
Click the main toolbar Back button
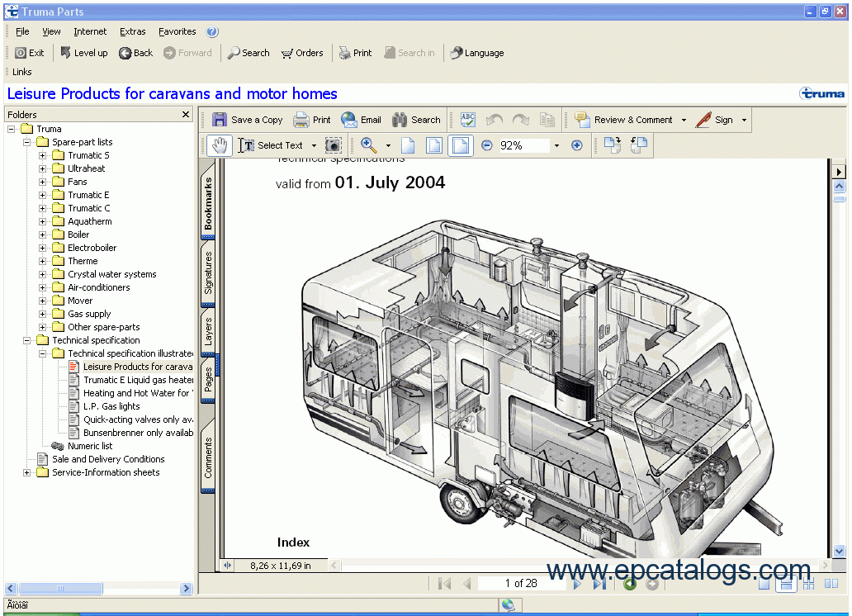[136, 53]
